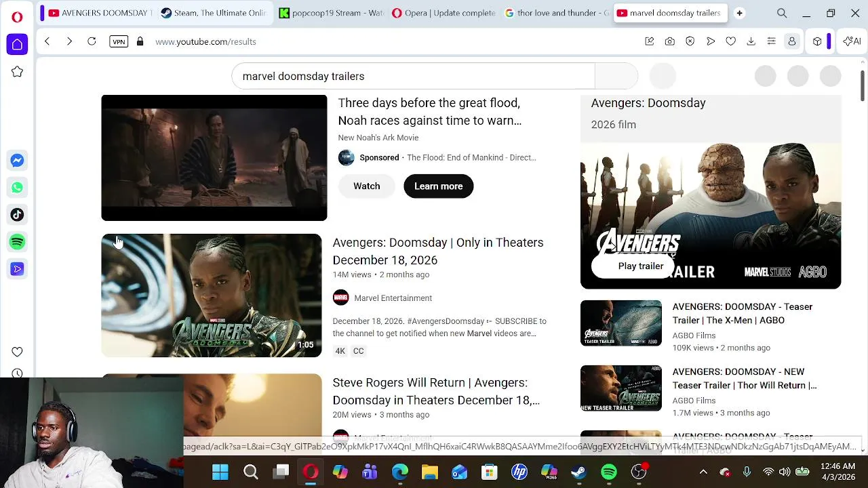Switch to Opera Update complete tab

(444, 13)
